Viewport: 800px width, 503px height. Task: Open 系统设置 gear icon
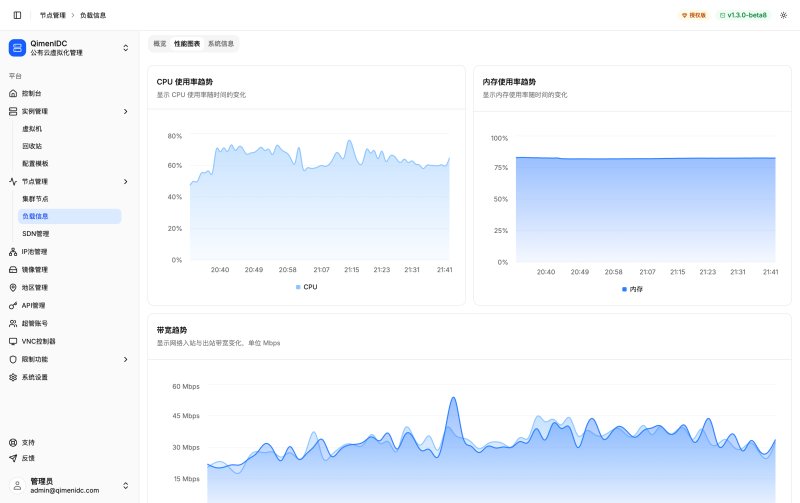pos(13,377)
